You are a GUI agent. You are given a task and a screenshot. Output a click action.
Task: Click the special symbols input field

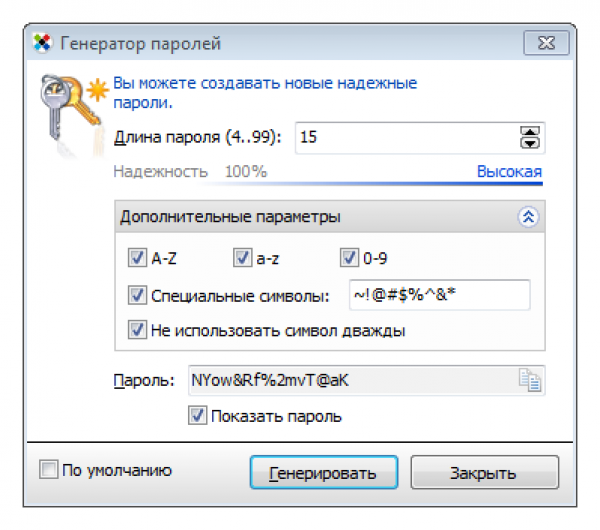pyautogui.click(x=439, y=295)
